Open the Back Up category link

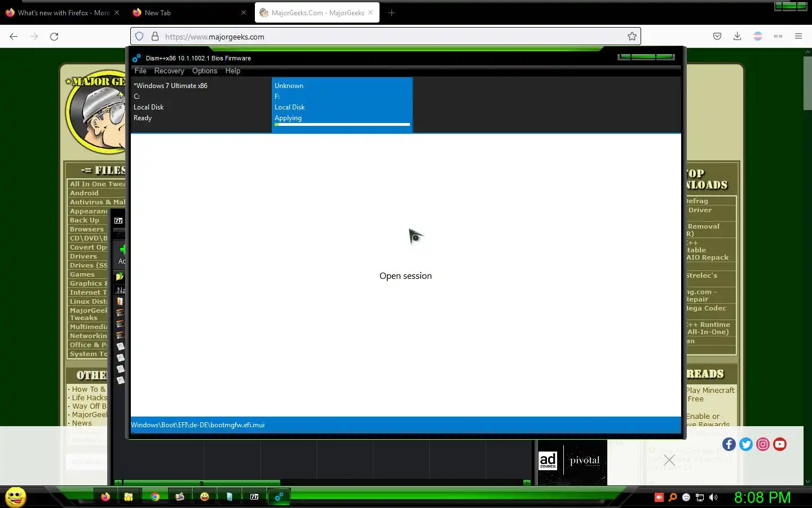click(x=85, y=220)
